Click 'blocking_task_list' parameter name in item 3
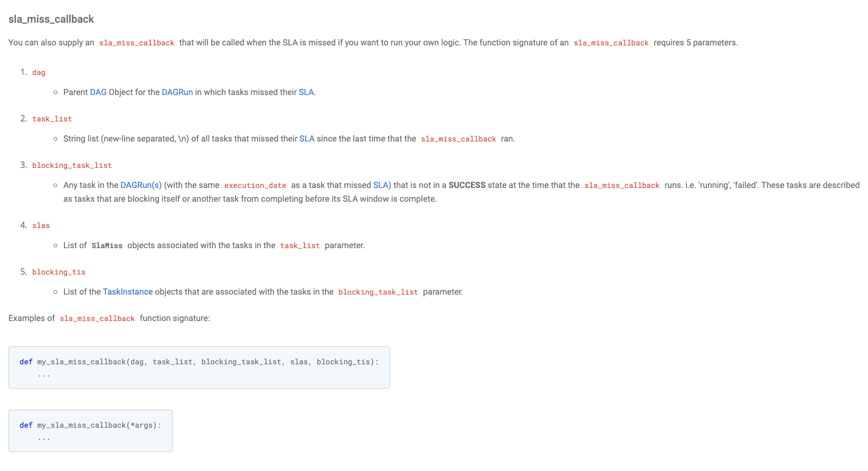The height and width of the screenshot is (471, 868). pyautogui.click(x=72, y=165)
